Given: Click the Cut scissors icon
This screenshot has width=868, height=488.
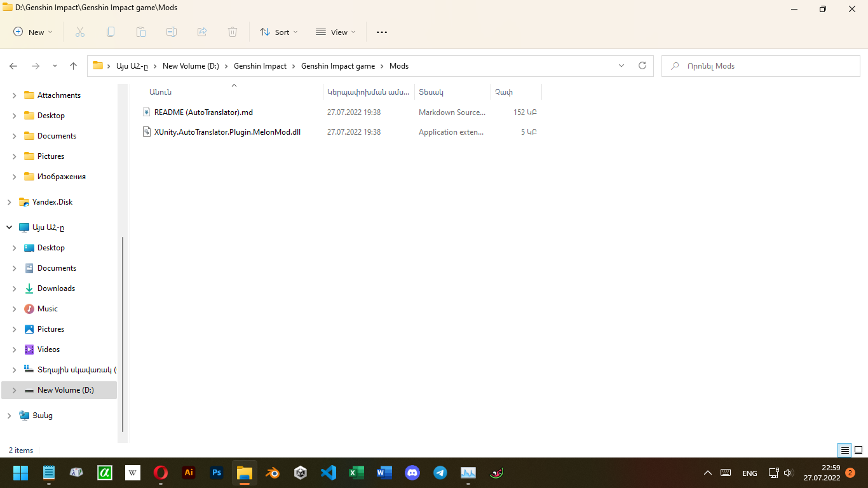Looking at the screenshot, I should 80,32.
